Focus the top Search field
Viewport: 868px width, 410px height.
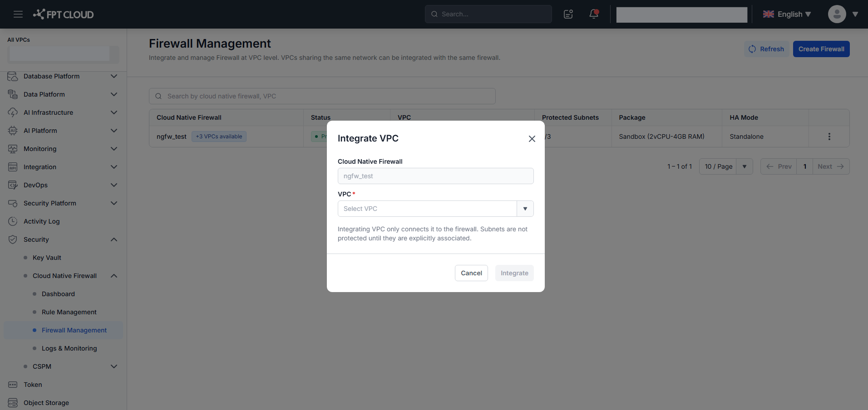tap(488, 14)
